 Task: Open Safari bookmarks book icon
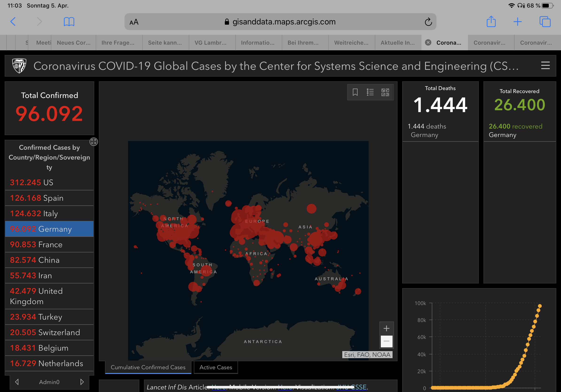[x=69, y=22]
